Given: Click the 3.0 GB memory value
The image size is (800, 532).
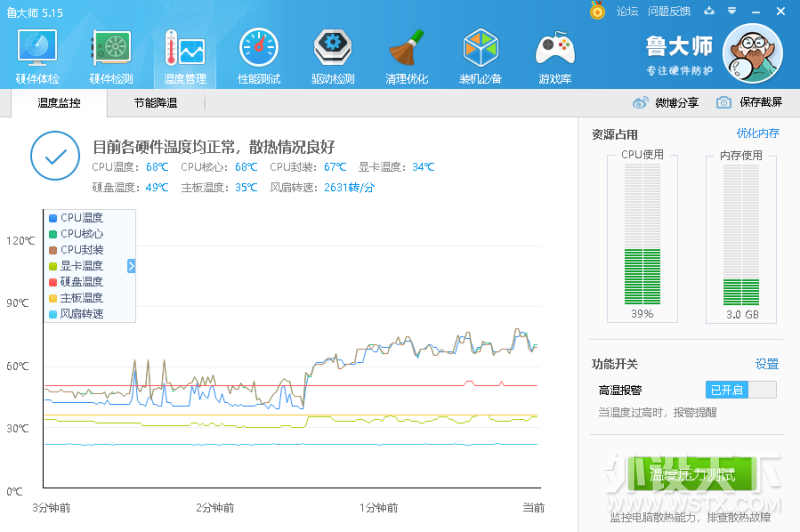Looking at the screenshot, I should 742,314.
